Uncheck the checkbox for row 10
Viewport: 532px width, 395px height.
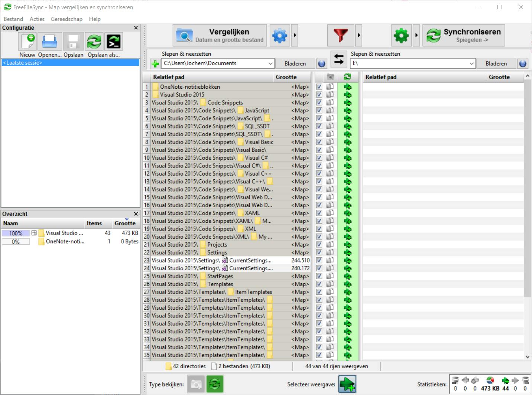click(319, 158)
